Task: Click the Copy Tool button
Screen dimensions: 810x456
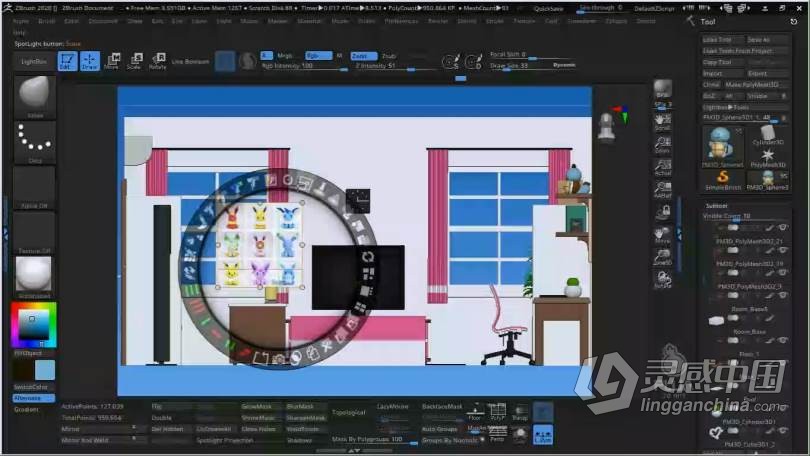Action: coord(722,62)
